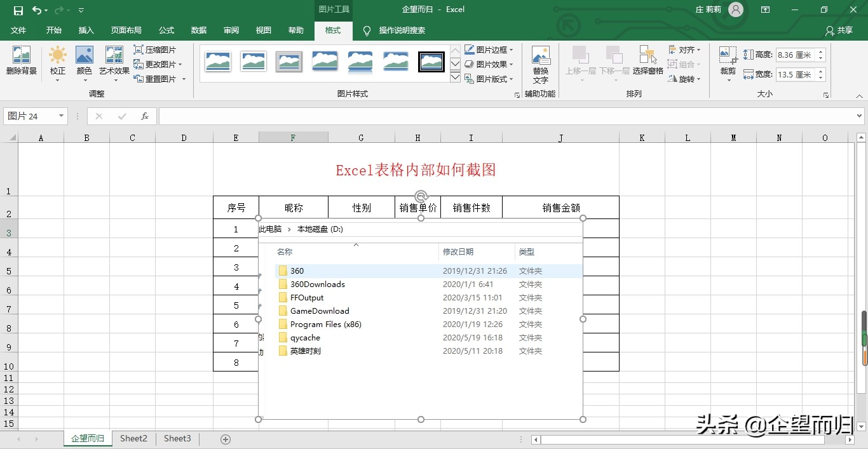This screenshot has height=449, width=868.
Task: Click the account avatar icon
Action: click(x=735, y=10)
